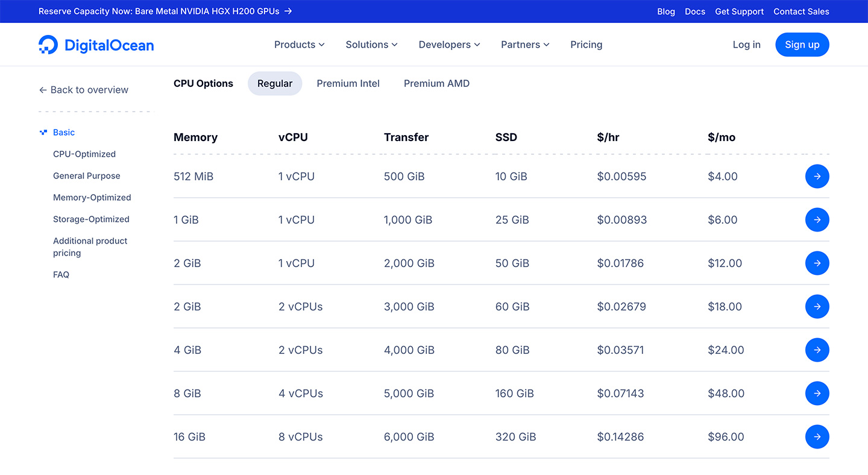
Task: Go to Pricing in top navigation
Action: (586, 45)
